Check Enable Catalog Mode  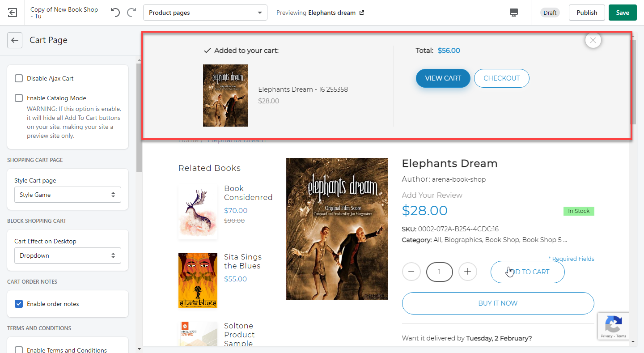(x=19, y=98)
